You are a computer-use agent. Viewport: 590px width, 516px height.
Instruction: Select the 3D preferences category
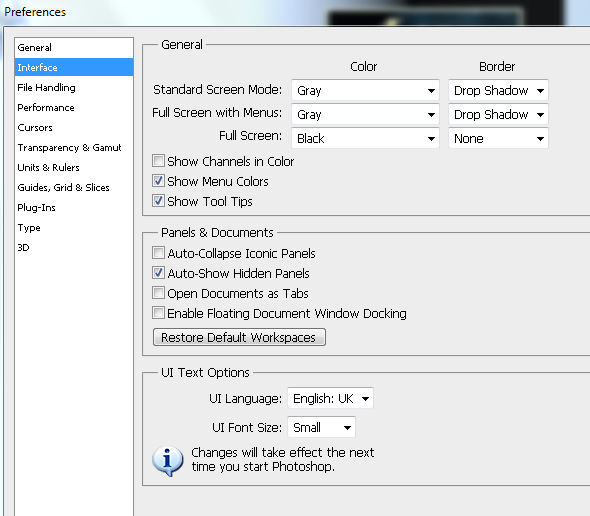(x=74, y=248)
